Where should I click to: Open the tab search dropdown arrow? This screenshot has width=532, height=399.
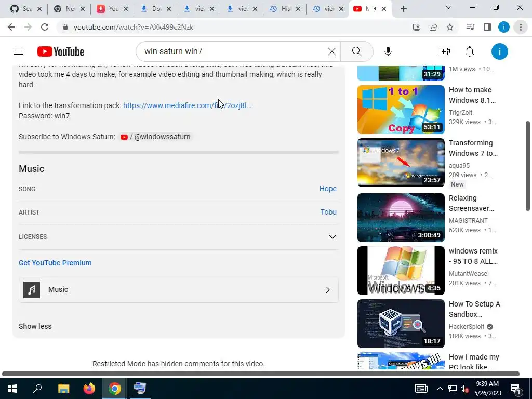coord(448,7)
